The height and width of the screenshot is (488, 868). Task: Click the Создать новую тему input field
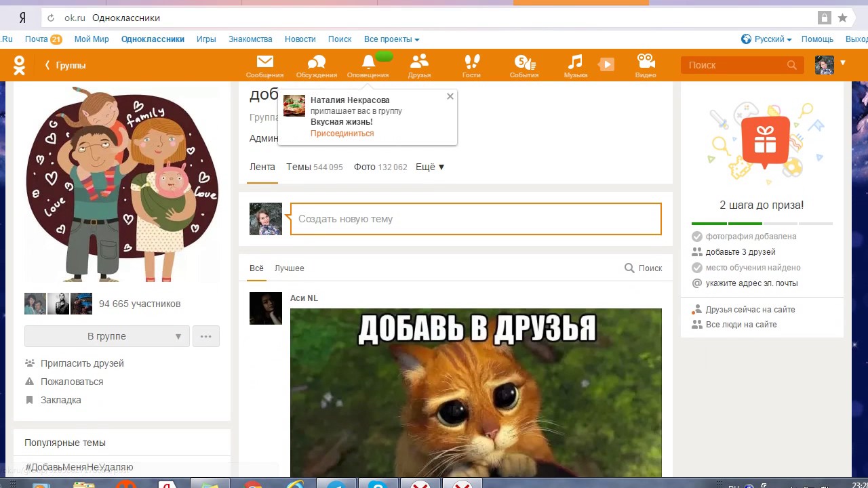pos(475,219)
